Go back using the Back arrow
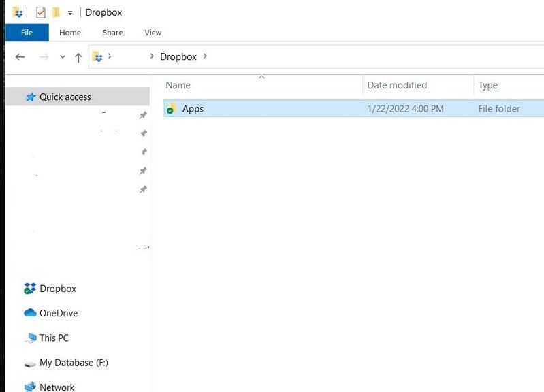 [20, 57]
